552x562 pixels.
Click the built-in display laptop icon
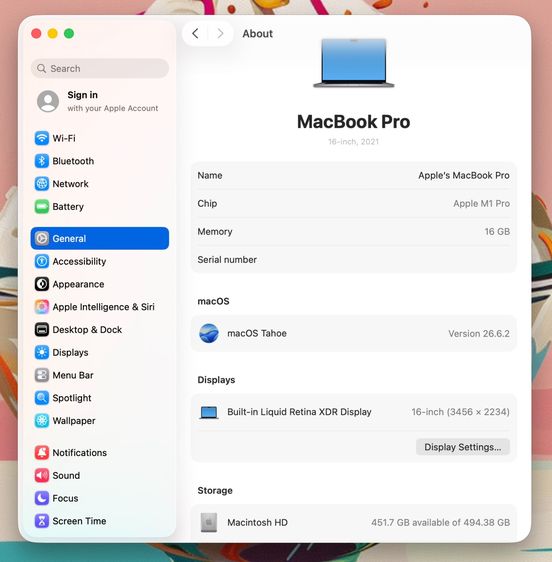pyautogui.click(x=209, y=413)
